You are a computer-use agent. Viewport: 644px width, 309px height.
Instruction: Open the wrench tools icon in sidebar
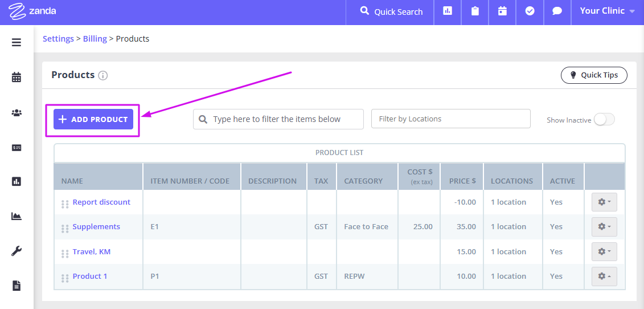click(x=17, y=251)
